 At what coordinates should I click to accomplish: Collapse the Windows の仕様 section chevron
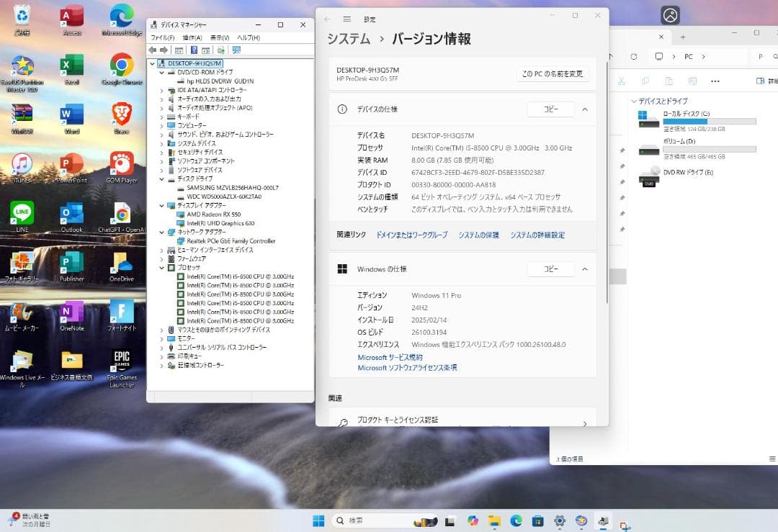585,269
